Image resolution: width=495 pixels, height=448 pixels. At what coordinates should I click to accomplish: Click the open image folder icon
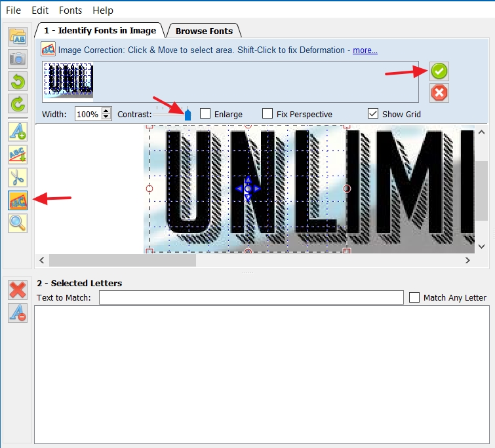pyautogui.click(x=18, y=37)
